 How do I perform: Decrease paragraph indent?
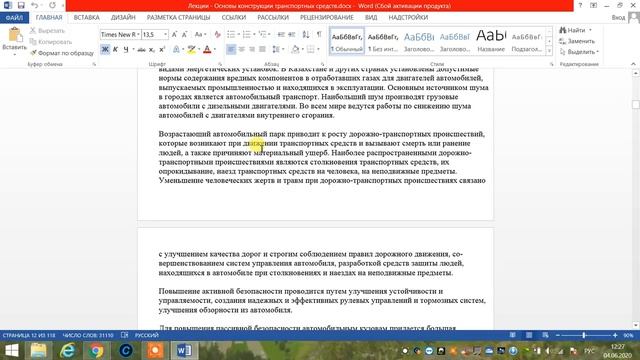281,35
